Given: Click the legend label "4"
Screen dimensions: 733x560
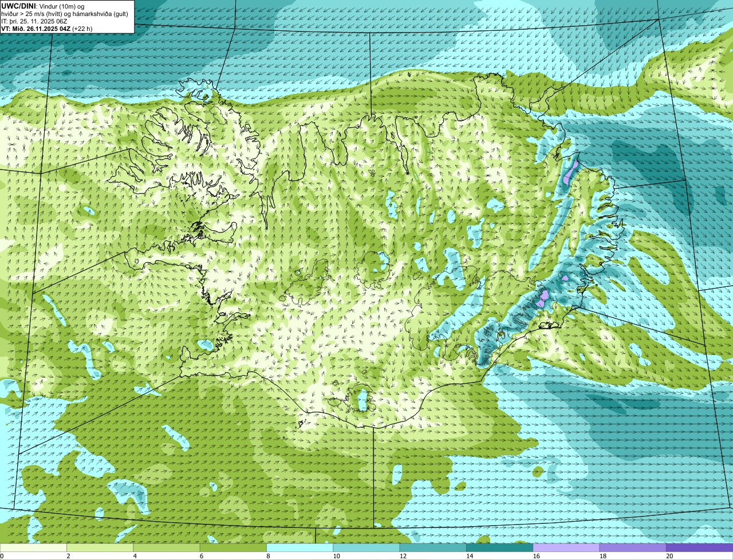Looking at the screenshot, I should point(135,556).
